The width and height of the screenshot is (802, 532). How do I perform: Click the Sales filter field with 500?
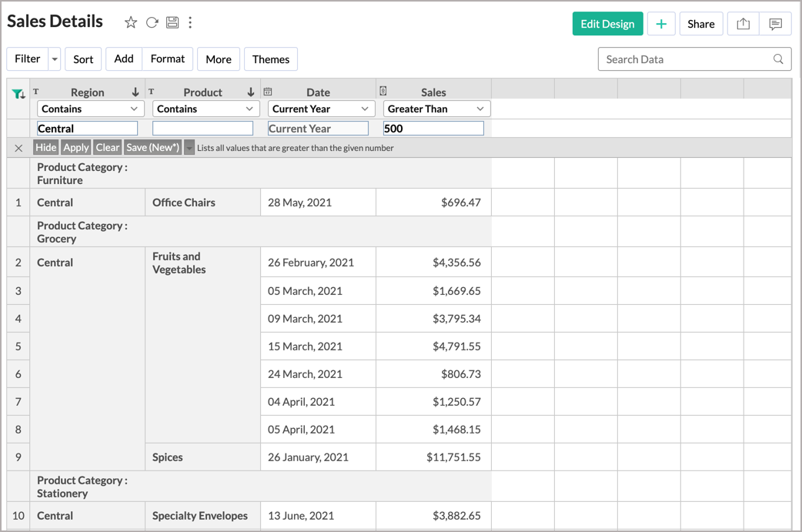coord(434,129)
